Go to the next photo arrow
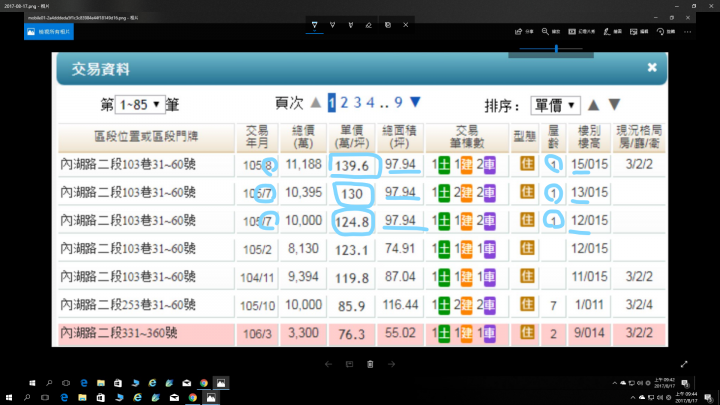 (391, 364)
